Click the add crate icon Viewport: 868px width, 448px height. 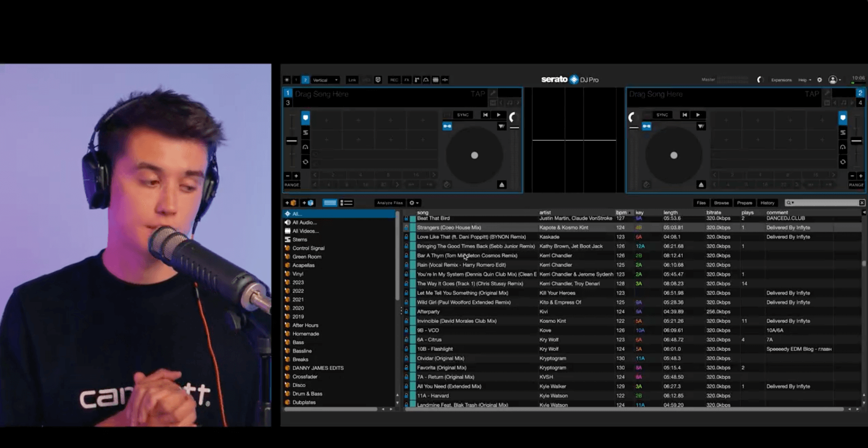click(x=290, y=203)
